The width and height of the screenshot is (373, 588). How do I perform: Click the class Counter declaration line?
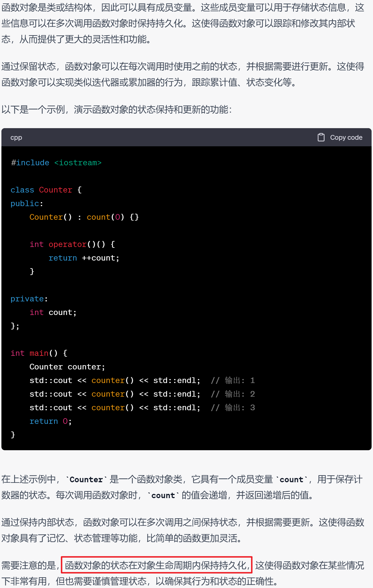(46, 190)
